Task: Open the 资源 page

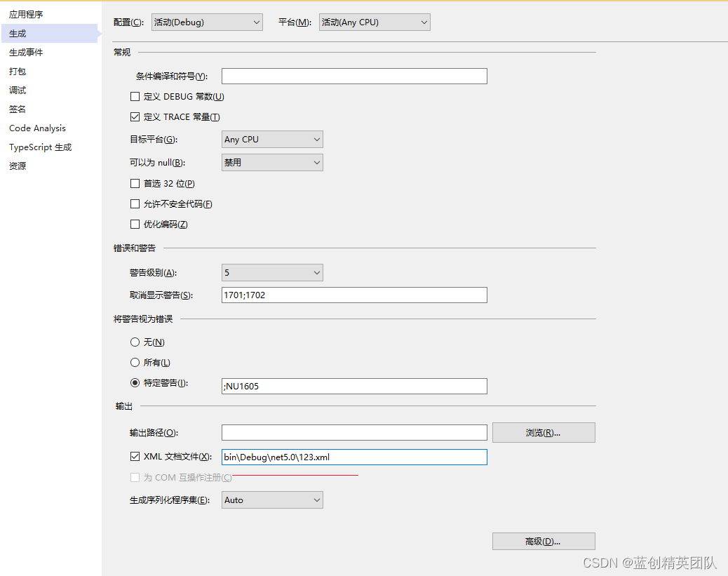Action: tap(18, 166)
